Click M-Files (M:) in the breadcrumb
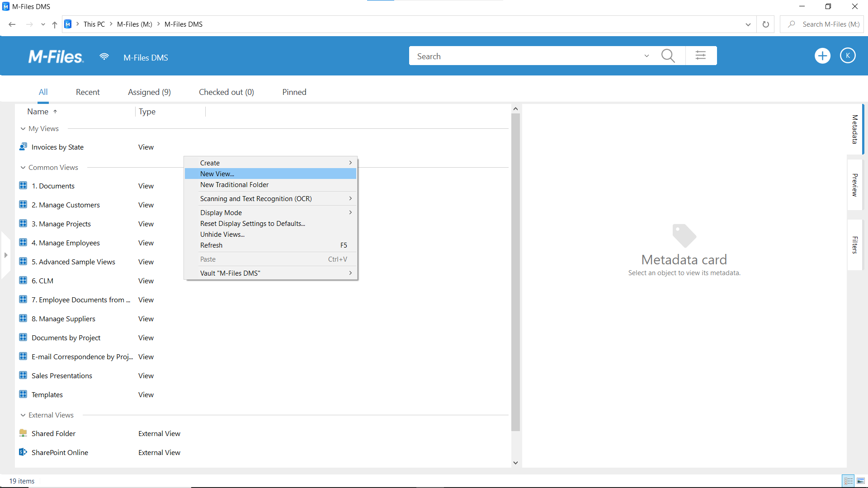Image resolution: width=868 pixels, height=488 pixels. [135, 24]
